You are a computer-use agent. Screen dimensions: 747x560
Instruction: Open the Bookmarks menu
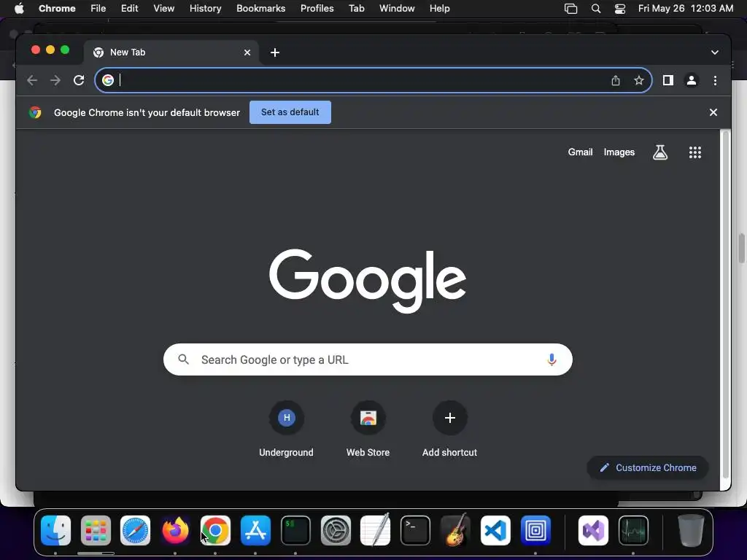click(261, 9)
